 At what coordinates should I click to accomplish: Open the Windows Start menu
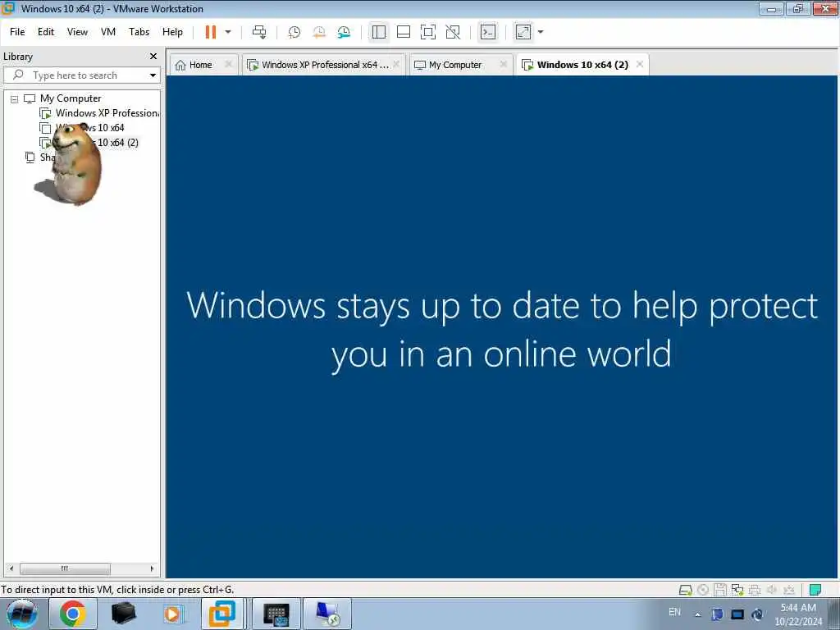[22, 614]
